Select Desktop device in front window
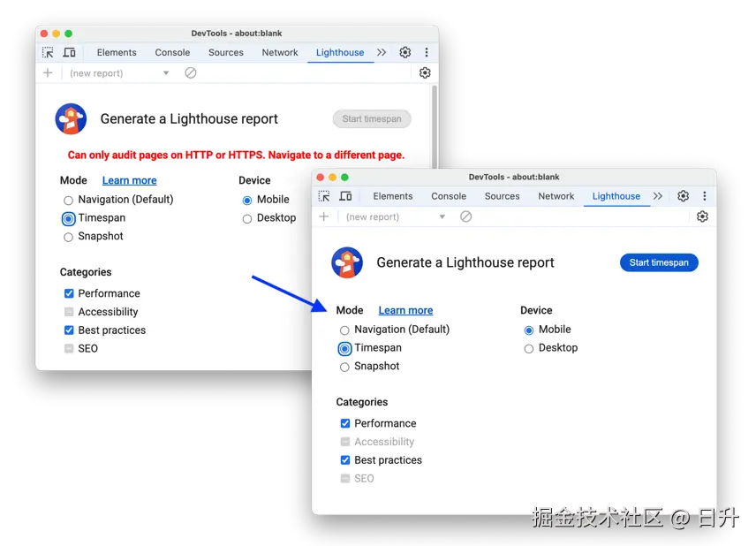 pos(529,348)
